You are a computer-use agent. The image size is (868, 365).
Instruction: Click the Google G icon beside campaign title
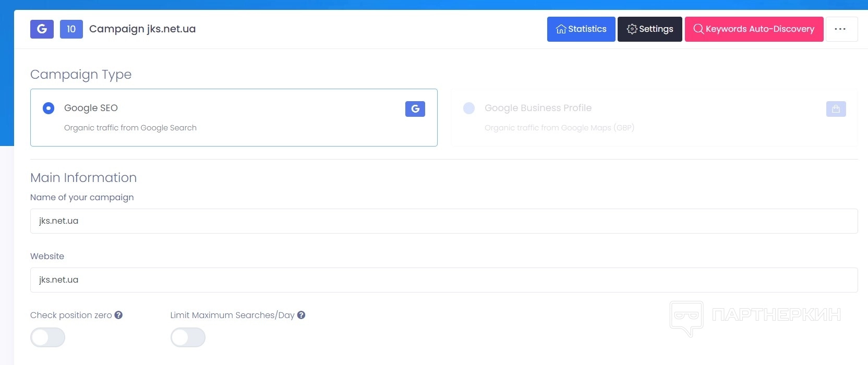tap(42, 29)
